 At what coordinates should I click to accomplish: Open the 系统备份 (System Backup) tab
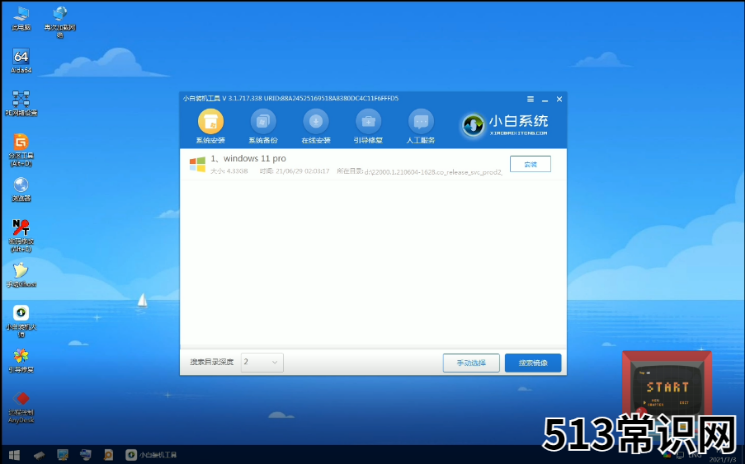[x=263, y=125]
